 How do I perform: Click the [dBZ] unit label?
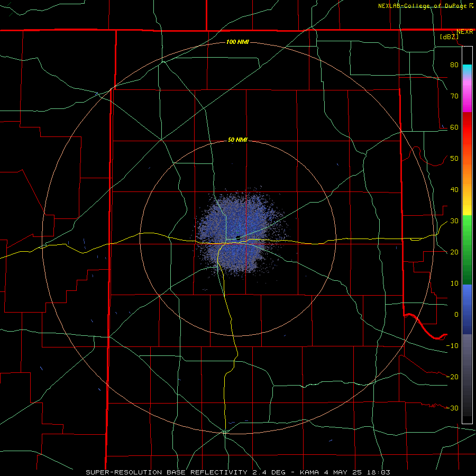point(449,36)
